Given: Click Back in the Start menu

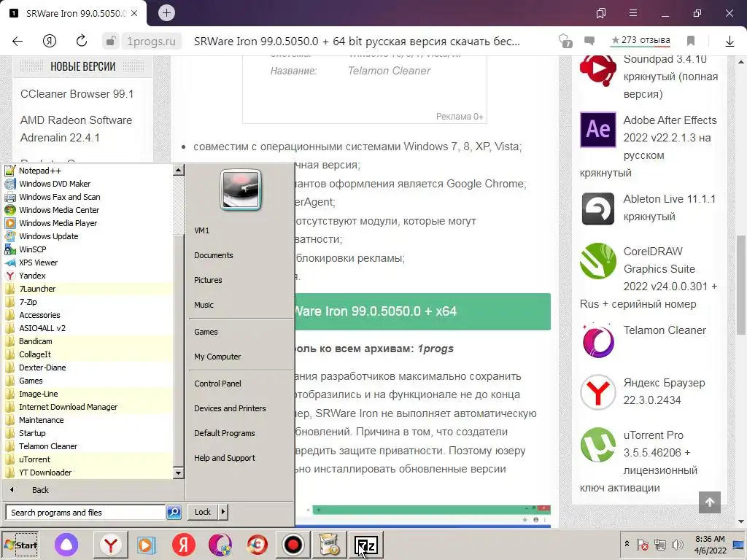Looking at the screenshot, I should click(40, 490).
